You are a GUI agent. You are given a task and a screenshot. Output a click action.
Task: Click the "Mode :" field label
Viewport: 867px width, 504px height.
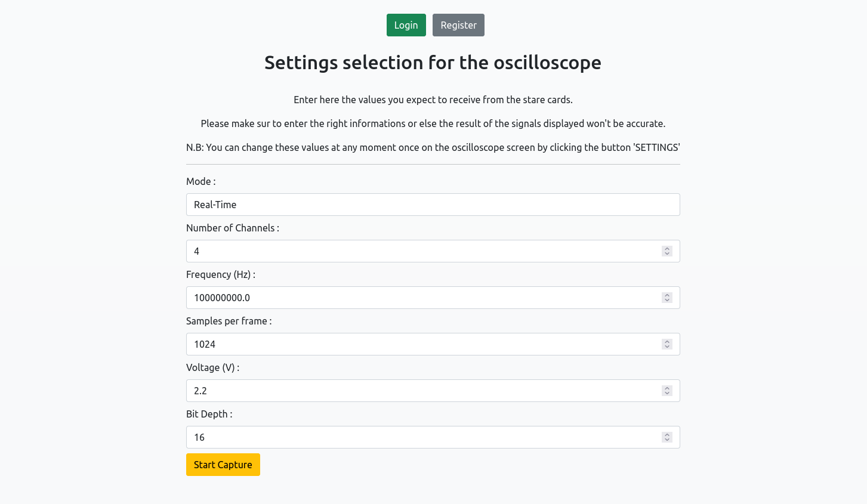200,181
